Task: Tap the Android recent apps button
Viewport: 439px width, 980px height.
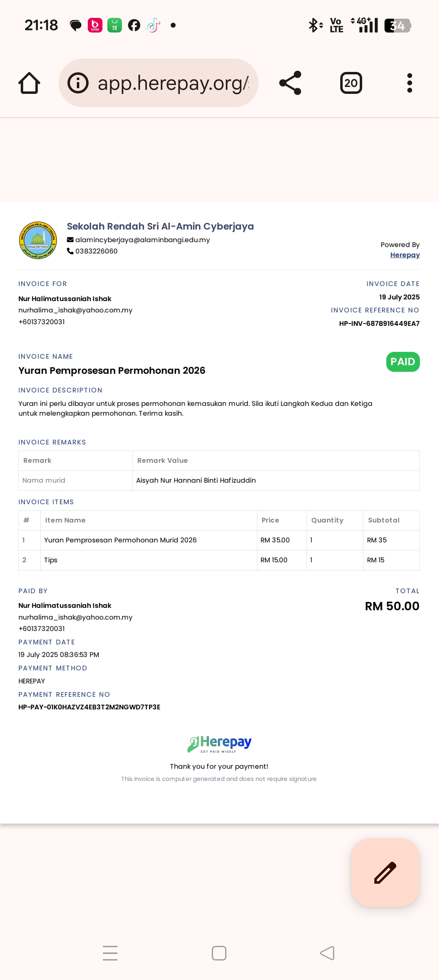Action: coord(110,953)
